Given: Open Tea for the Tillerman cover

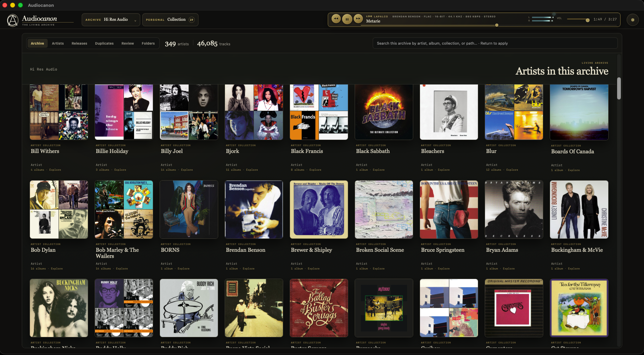Looking at the screenshot, I should 579,308.
